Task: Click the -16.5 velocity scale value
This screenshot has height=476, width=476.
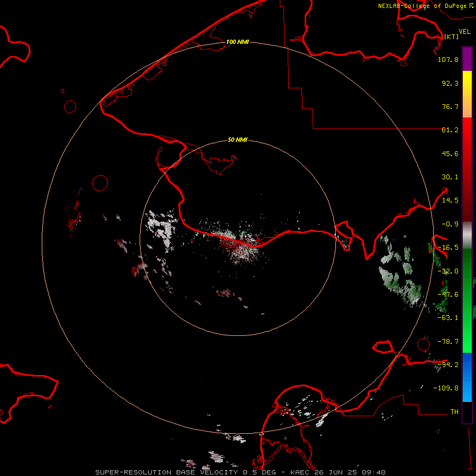Action: coord(448,248)
